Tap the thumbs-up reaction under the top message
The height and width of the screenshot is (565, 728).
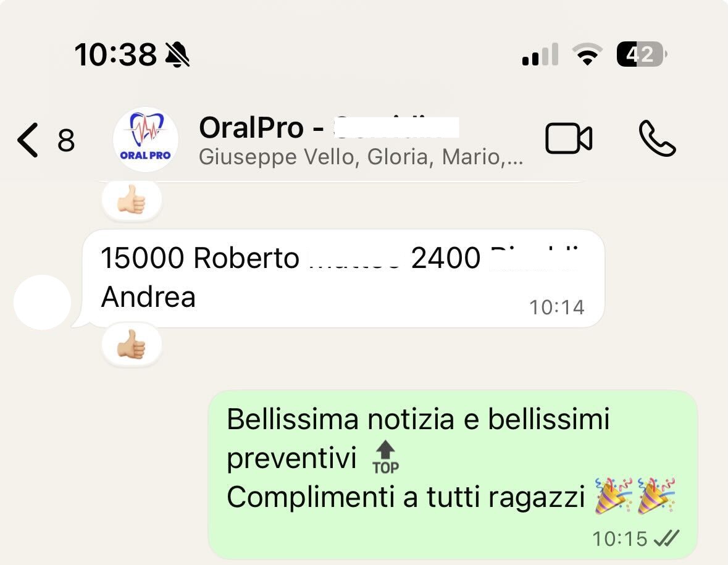click(132, 200)
